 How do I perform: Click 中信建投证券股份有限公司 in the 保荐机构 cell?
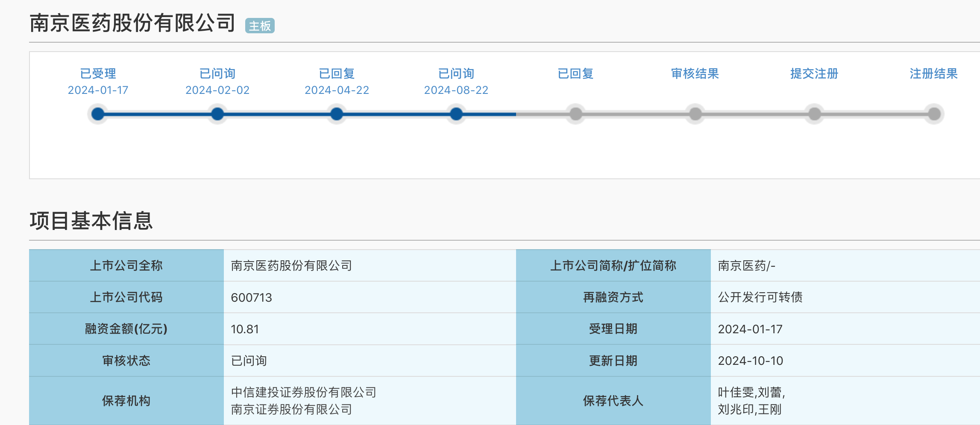(304, 392)
